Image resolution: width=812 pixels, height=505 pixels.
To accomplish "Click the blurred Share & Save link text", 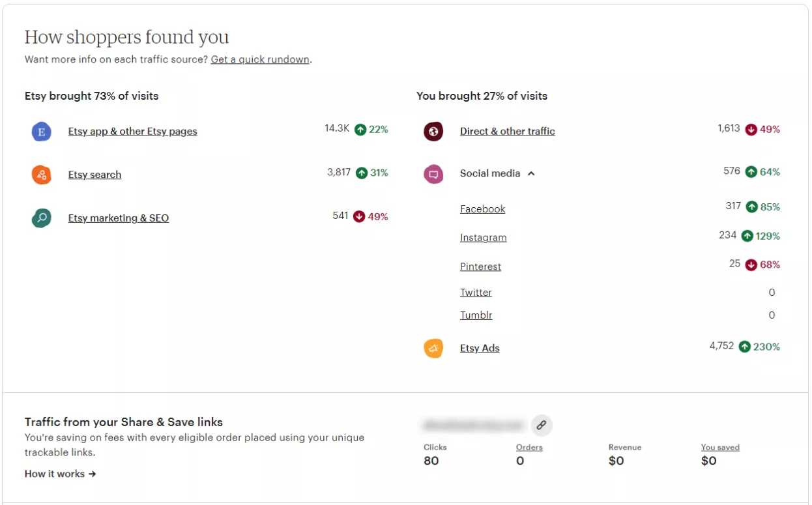I will [x=473, y=426].
